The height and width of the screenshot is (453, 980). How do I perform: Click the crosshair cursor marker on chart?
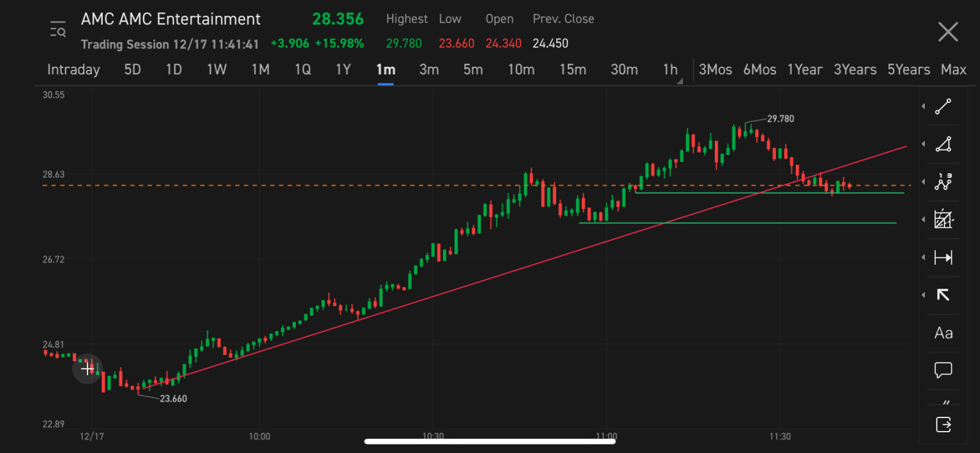[88, 368]
